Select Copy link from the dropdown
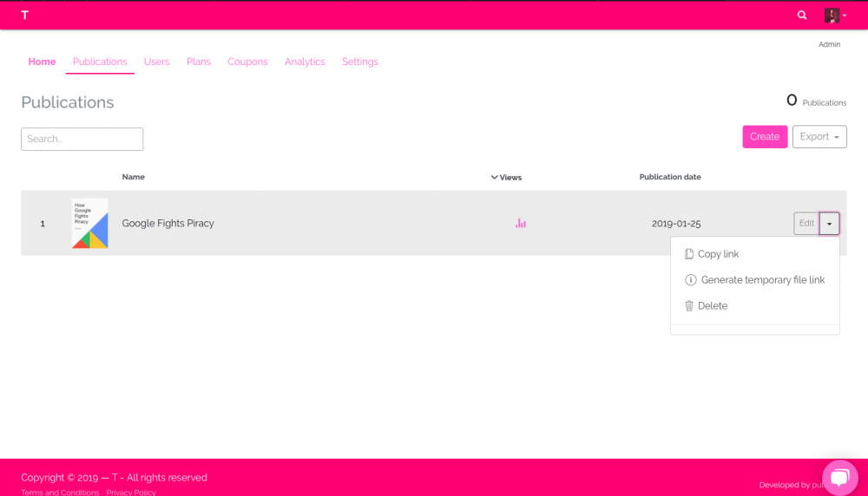 [718, 254]
